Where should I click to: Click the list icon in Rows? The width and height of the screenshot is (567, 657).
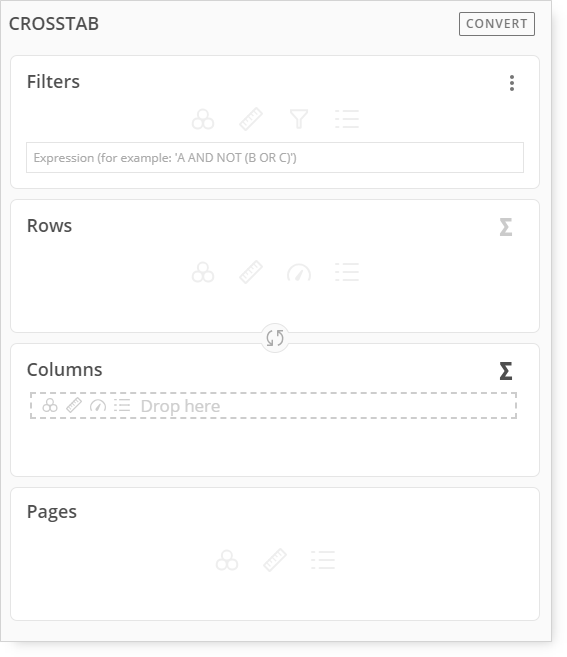point(347,272)
